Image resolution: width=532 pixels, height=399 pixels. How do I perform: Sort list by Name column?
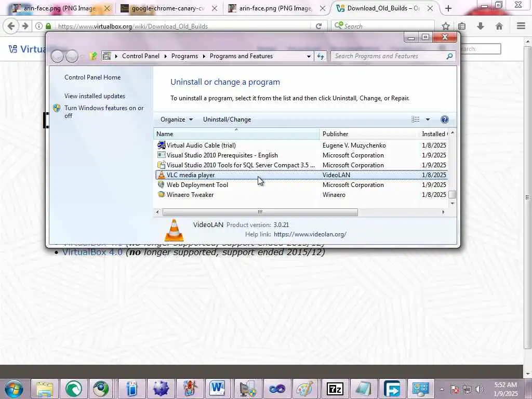[236, 134]
